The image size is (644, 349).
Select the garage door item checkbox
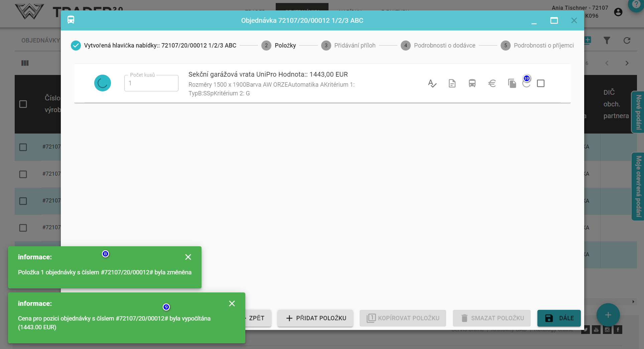click(540, 83)
